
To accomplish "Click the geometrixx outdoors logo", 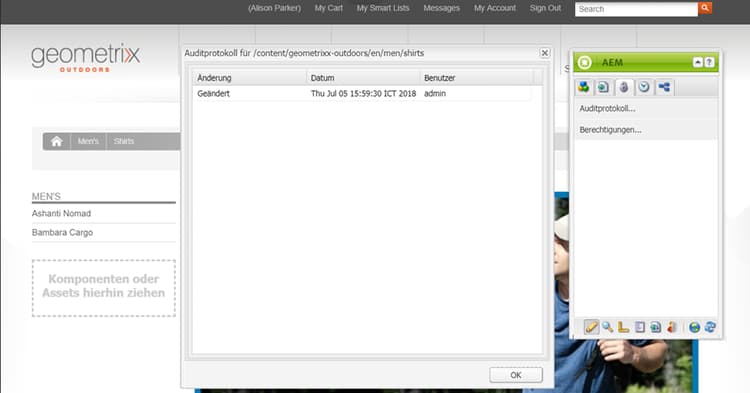I will [x=86, y=58].
